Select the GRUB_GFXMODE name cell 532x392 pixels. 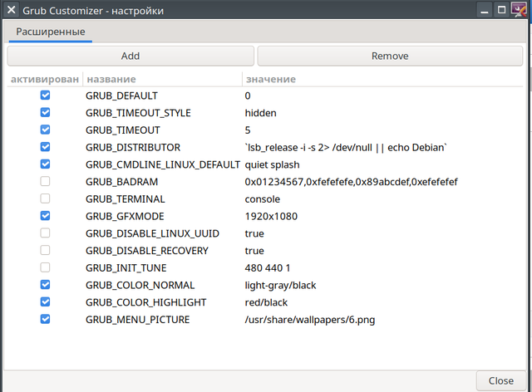click(125, 216)
